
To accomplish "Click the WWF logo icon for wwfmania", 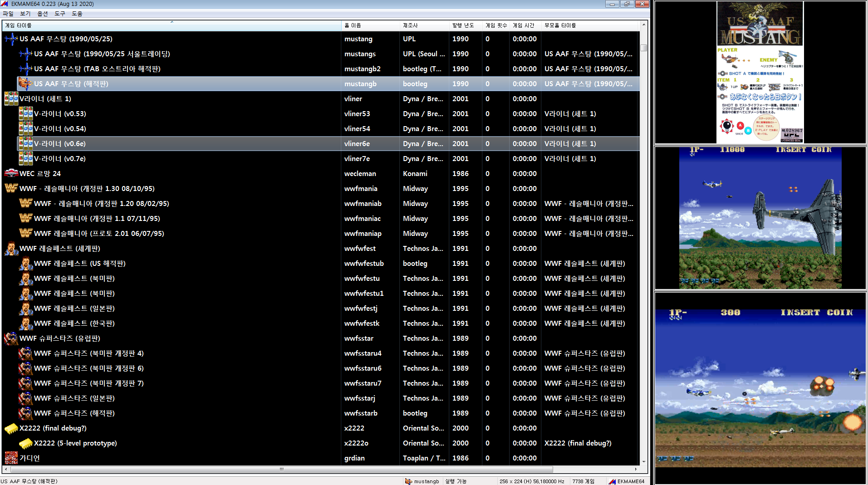I will pos(11,189).
